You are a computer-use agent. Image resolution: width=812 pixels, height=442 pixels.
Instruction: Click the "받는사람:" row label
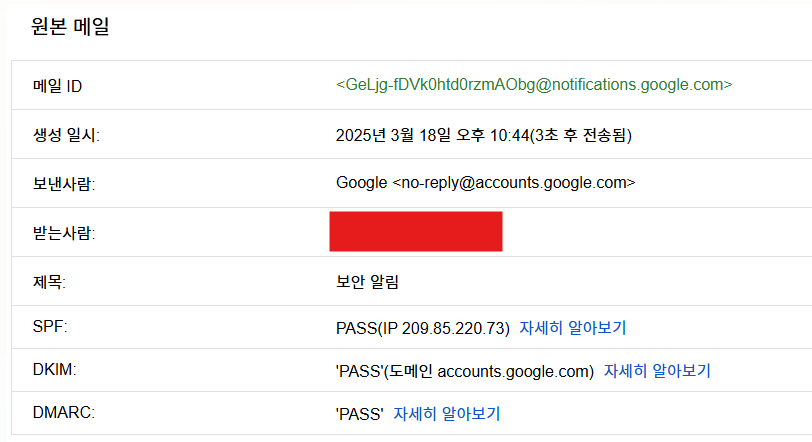tap(64, 233)
